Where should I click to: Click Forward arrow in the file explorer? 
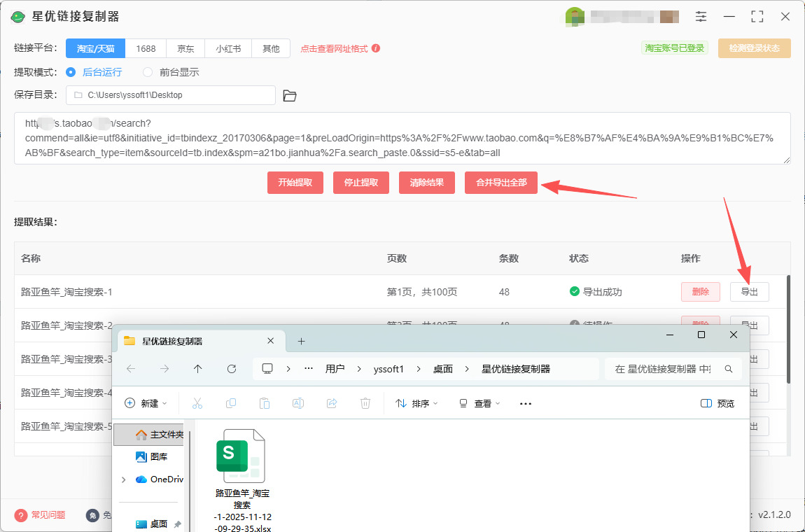point(164,369)
